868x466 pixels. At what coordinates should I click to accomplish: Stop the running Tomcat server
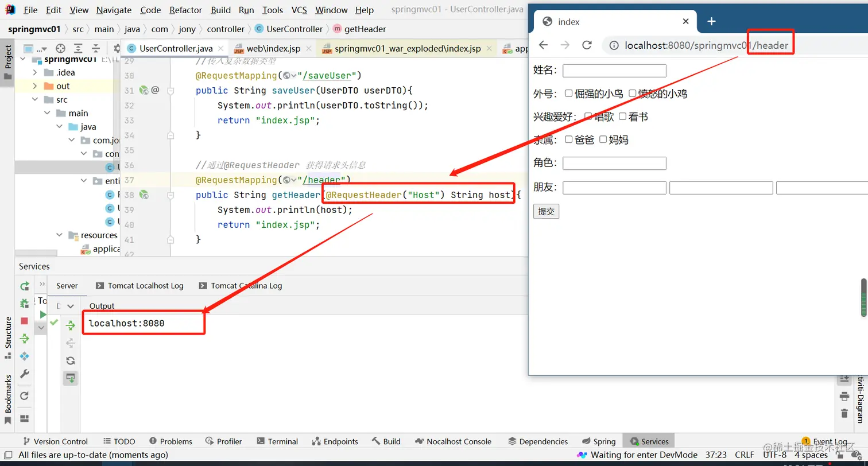(x=24, y=321)
